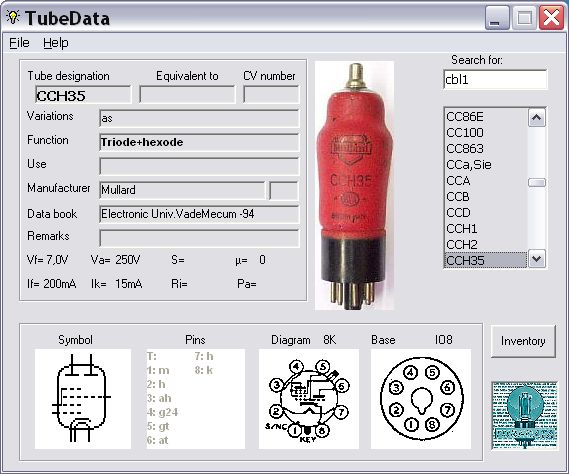Click the Tube designation field CCH35
This screenshot has width=569, height=474.
(x=83, y=95)
